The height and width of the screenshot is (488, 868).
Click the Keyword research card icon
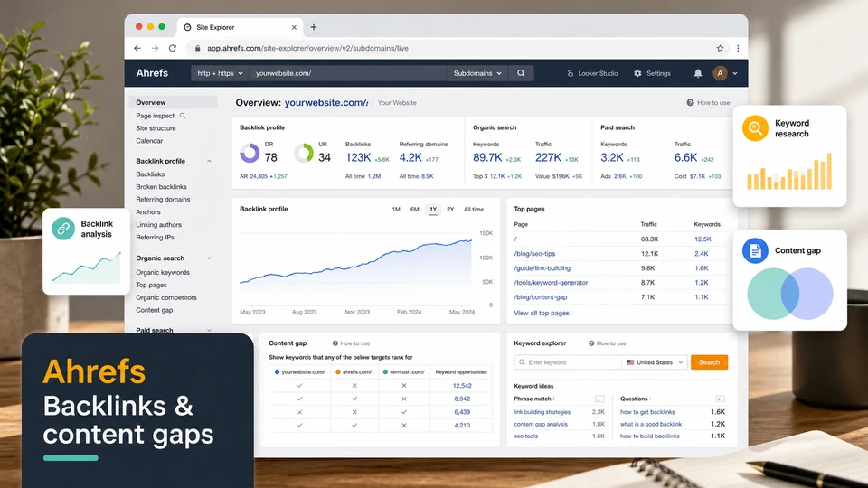(755, 128)
